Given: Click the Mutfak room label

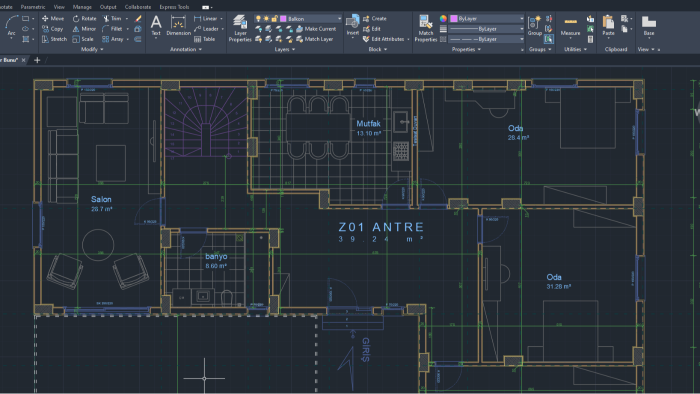Looking at the screenshot, I should point(368,123).
